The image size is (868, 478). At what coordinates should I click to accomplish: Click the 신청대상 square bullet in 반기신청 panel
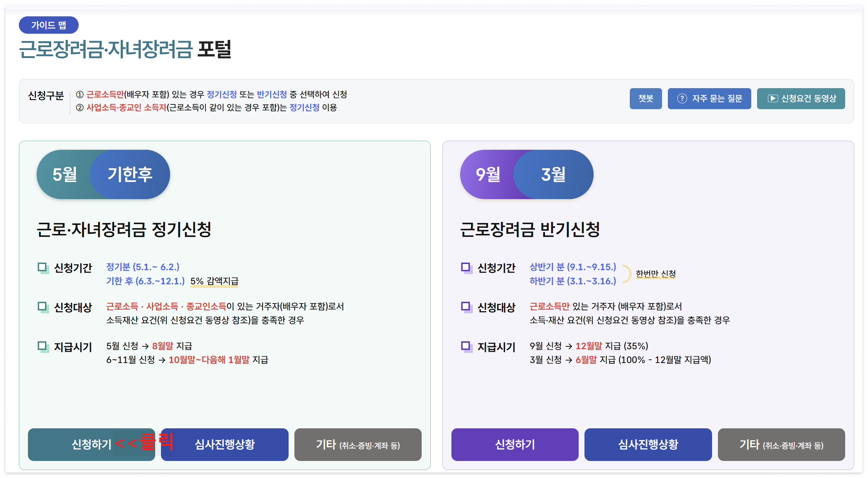point(466,307)
